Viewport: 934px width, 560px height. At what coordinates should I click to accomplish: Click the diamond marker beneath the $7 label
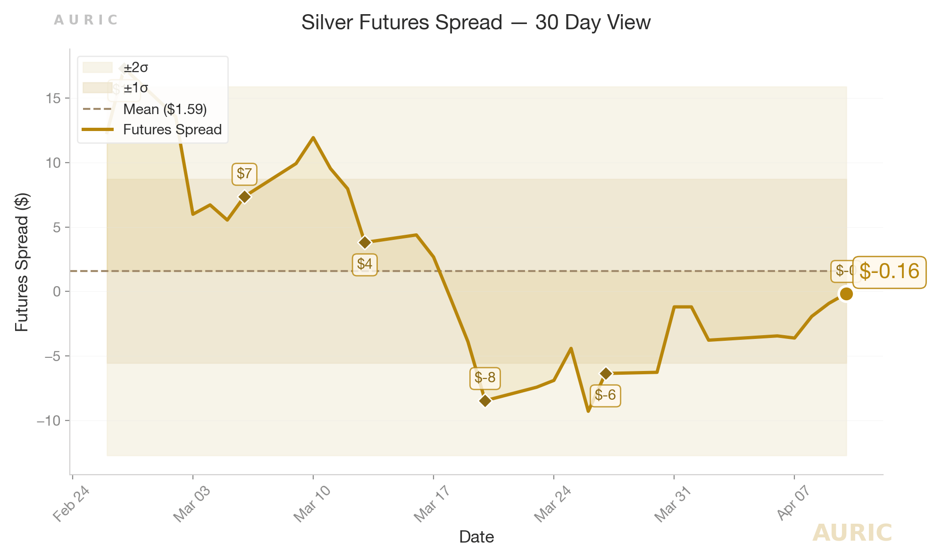click(244, 197)
